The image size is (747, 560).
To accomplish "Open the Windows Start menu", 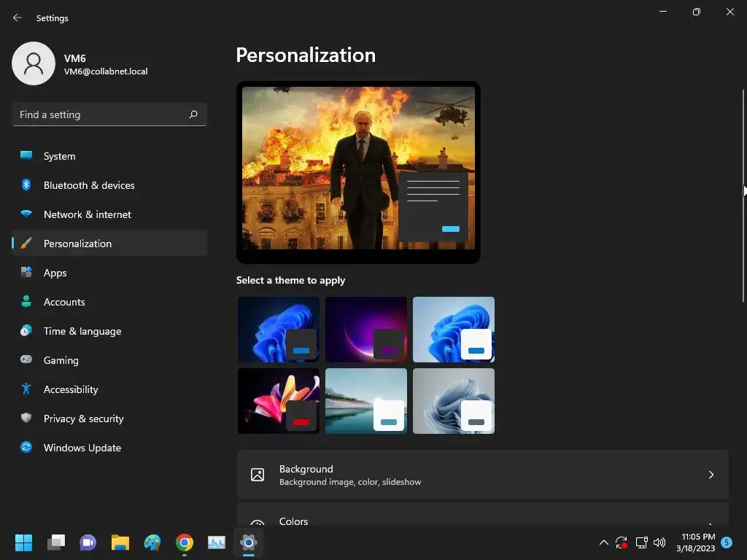I will (23, 542).
